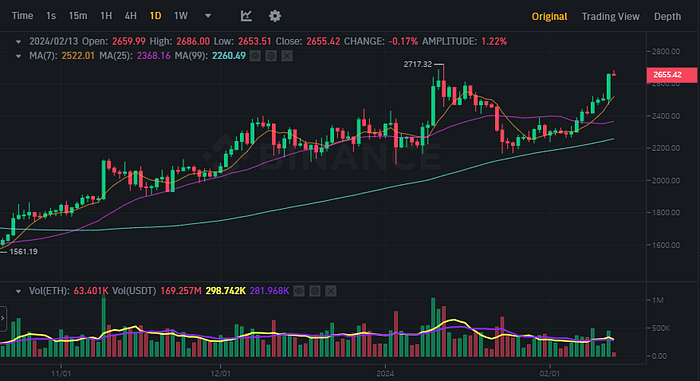
Task: Click the 02/01 date axis label
Action: tap(549, 373)
